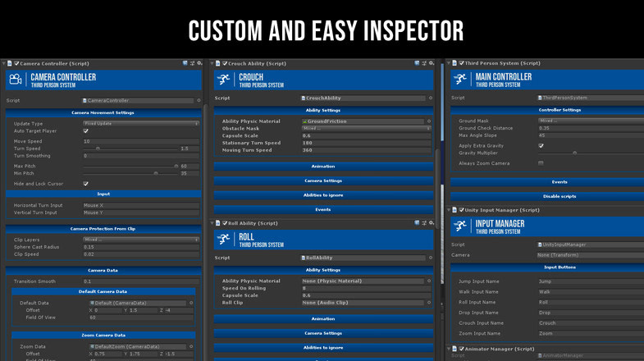Click object picker circle next to GroundFriction
Viewport: 644px width, 361px height.
pyautogui.click(x=429, y=121)
